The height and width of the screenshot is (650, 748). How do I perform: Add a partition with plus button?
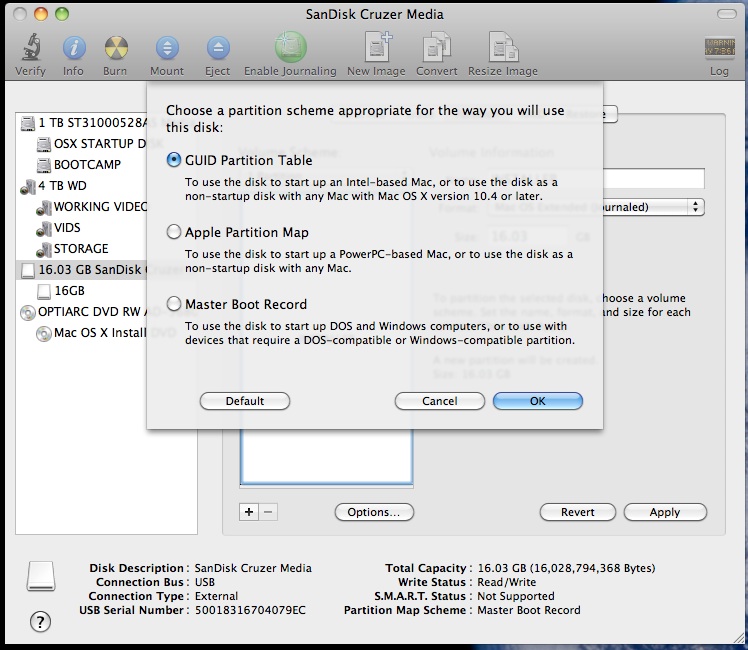(x=249, y=512)
